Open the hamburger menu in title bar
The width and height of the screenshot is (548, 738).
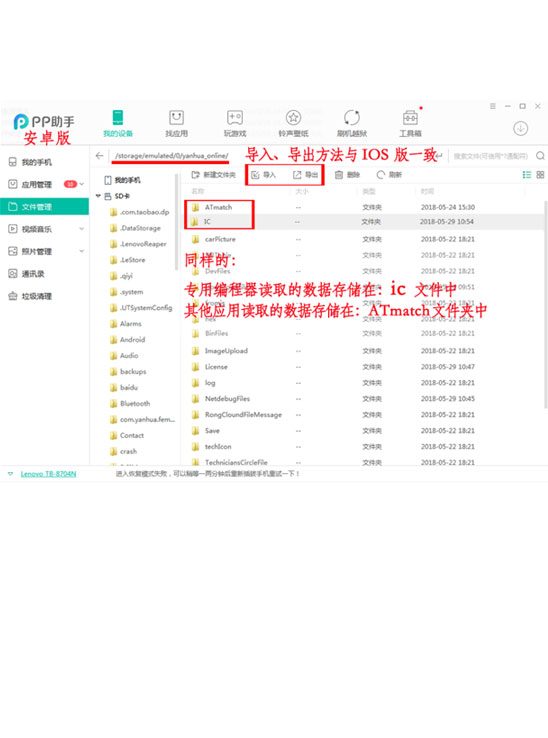click(x=492, y=106)
